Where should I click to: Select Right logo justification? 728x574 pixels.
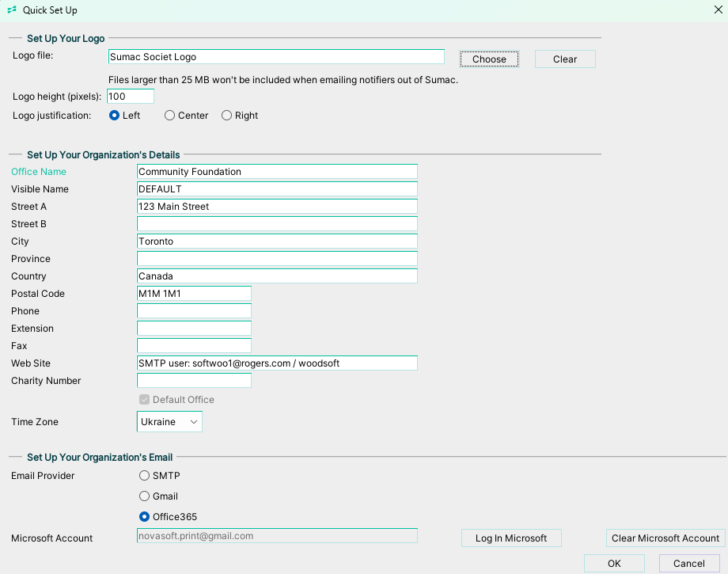coord(240,115)
